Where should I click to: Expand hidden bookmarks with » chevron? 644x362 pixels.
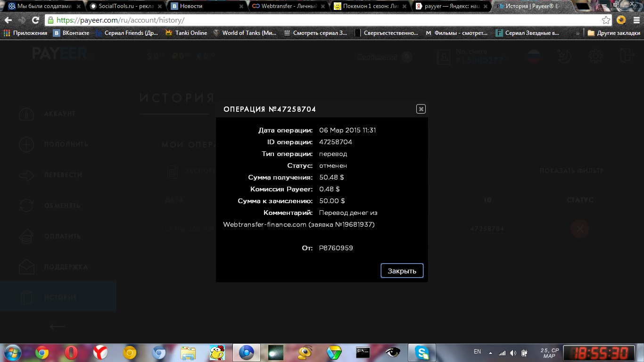578,33
